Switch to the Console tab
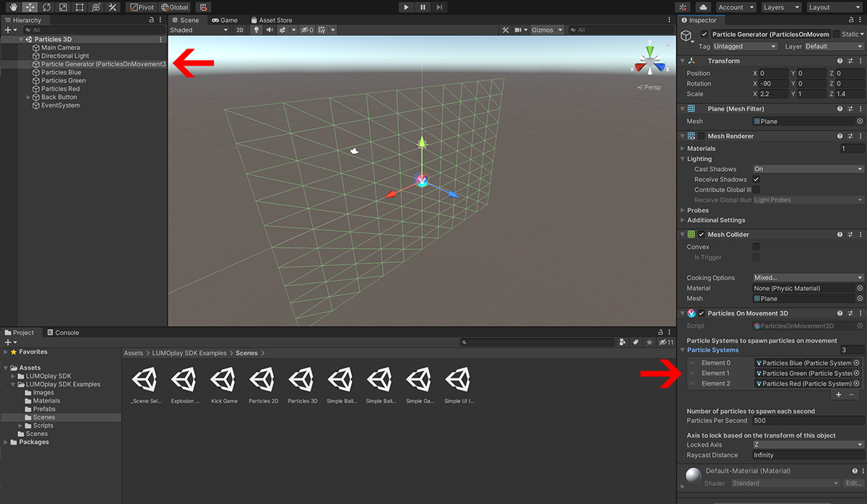Viewport: 867px width, 504px height. tap(64, 332)
